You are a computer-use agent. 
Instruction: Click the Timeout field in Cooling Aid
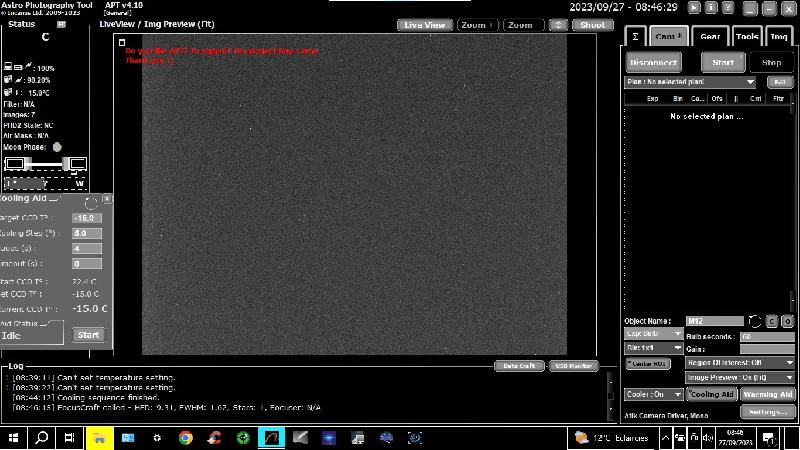tap(87, 264)
